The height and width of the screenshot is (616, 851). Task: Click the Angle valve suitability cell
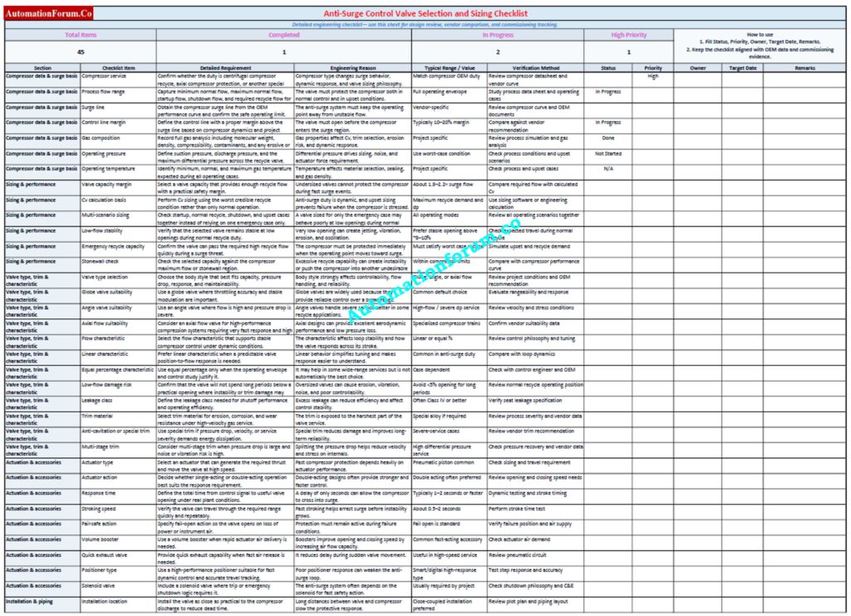point(118,311)
